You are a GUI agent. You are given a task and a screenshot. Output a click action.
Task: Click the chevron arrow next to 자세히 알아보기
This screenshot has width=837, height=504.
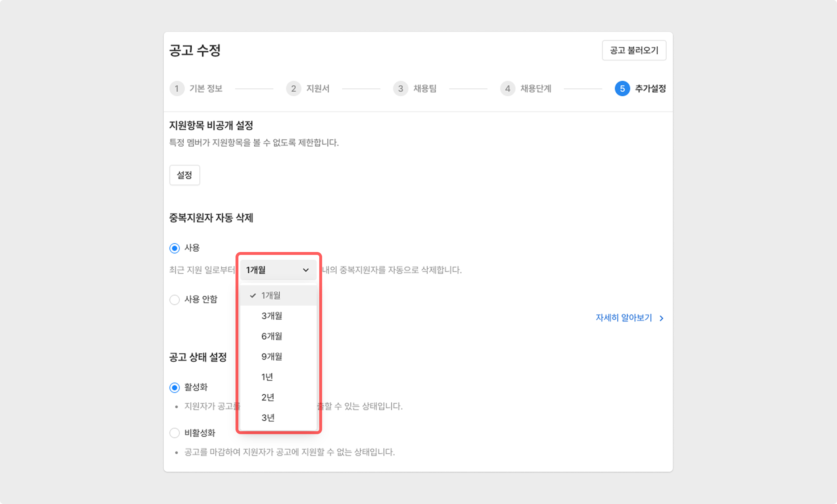(x=662, y=318)
